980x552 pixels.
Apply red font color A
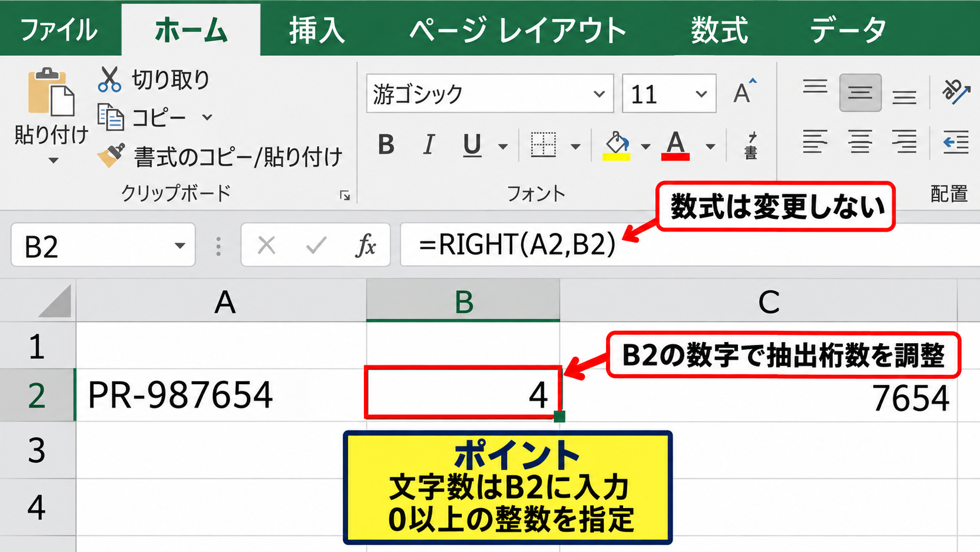tap(675, 145)
